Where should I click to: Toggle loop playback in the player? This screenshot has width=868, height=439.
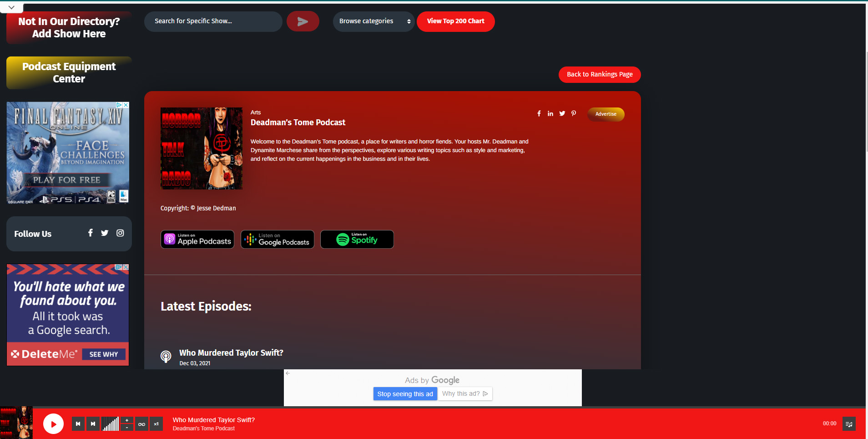[x=141, y=424]
